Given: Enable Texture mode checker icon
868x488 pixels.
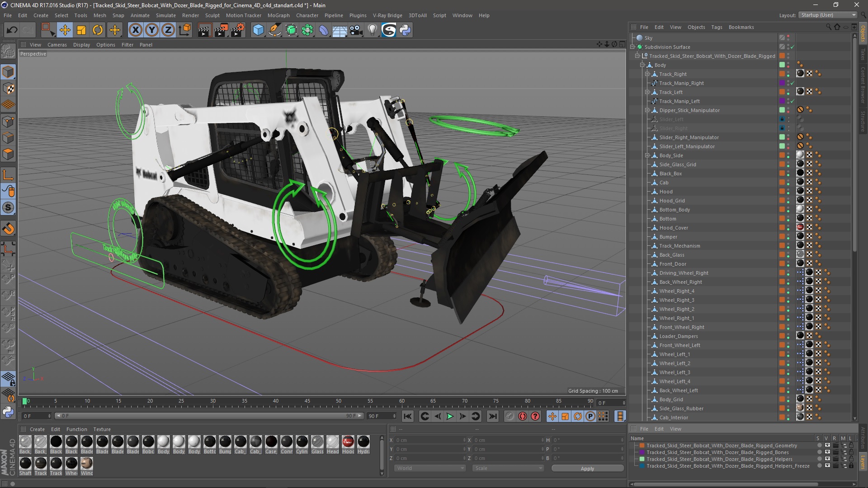Looking at the screenshot, I should coord(8,89).
